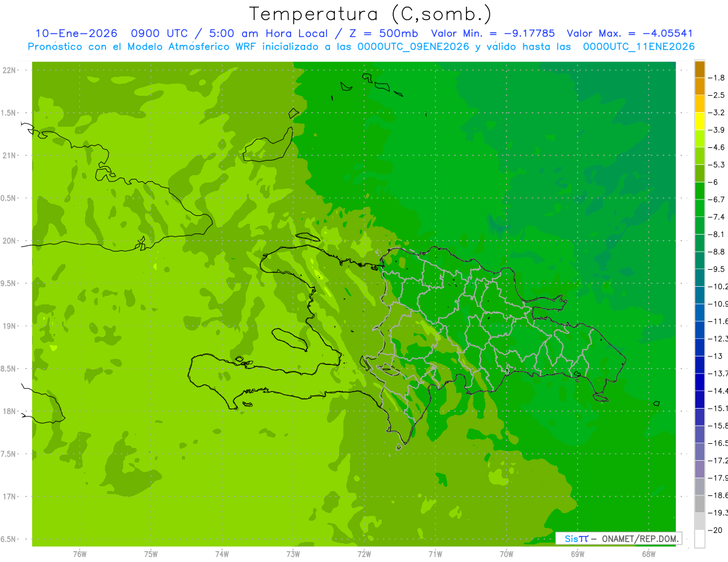This screenshot has height=562, width=728.
Task: Click the lime swatch between -3.9 and -4.6
Action: coord(699,139)
